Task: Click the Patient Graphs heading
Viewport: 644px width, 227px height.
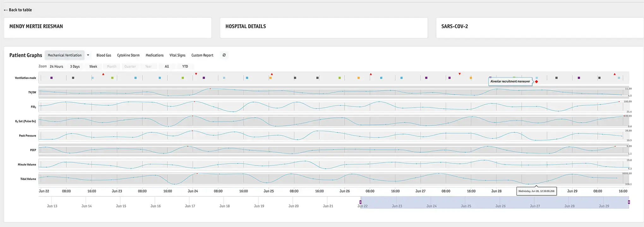Action: [x=26, y=55]
